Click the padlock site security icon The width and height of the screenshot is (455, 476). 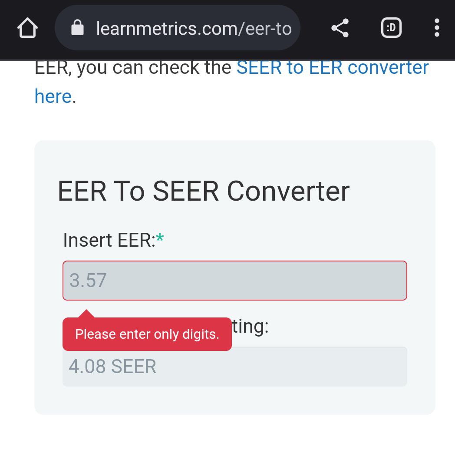coord(77,29)
